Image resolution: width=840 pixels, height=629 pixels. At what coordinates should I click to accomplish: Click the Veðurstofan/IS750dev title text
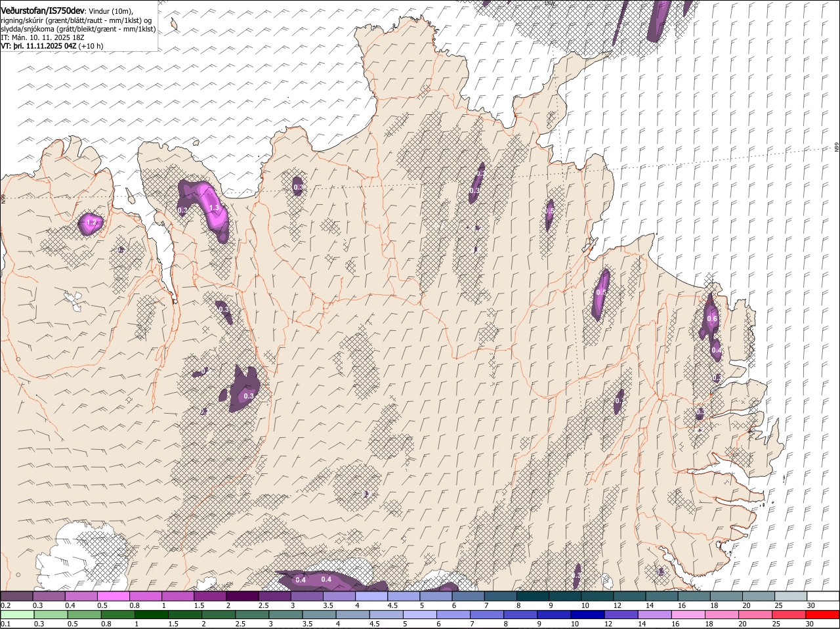[43, 11]
